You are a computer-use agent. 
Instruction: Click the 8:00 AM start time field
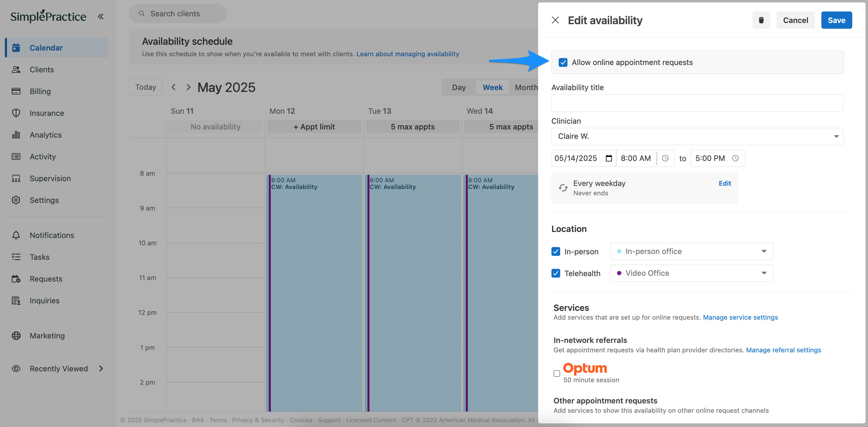636,158
